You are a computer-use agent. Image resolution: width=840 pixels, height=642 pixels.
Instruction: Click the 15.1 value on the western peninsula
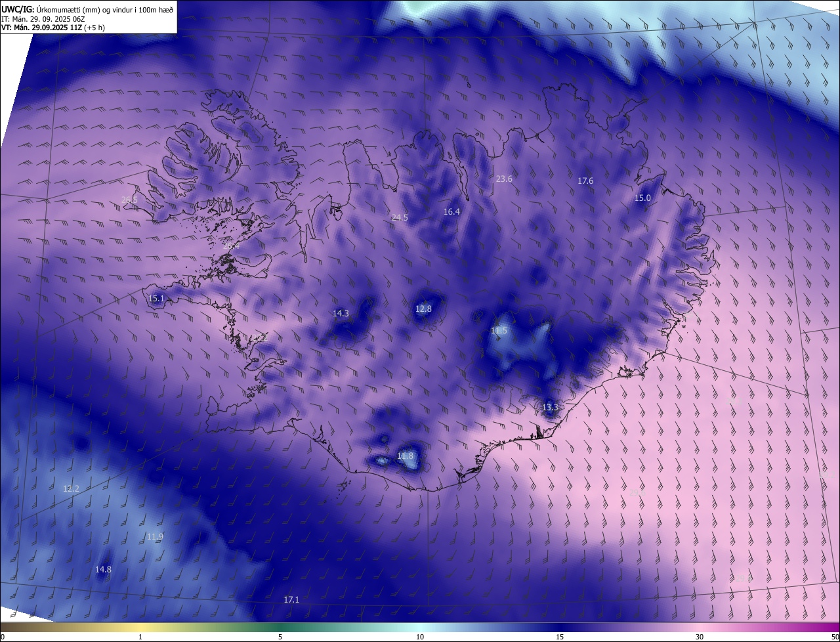(156, 298)
